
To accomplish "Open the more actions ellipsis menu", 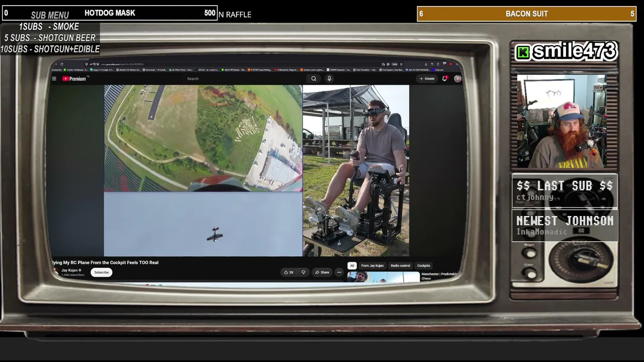I will coord(339,273).
